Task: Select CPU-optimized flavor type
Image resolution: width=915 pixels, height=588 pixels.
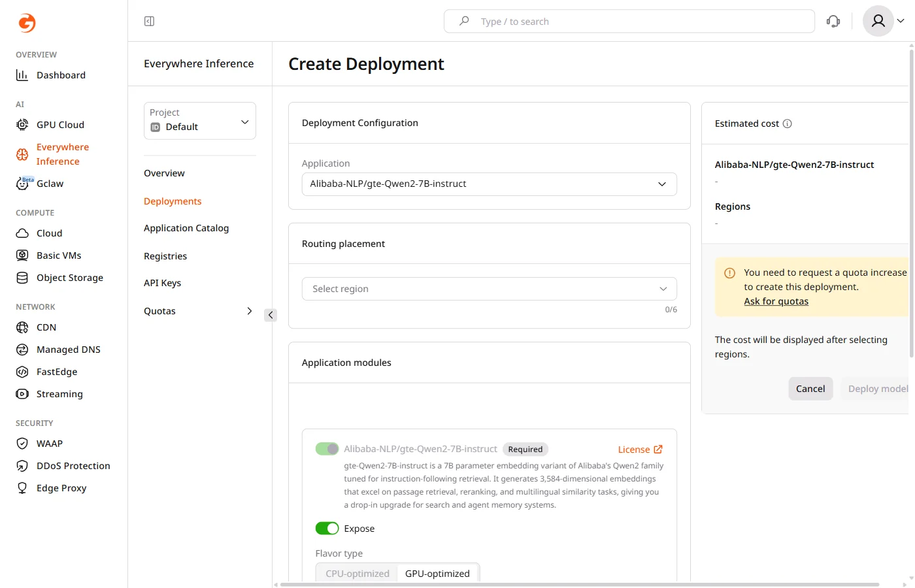Action: coord(358,574)
